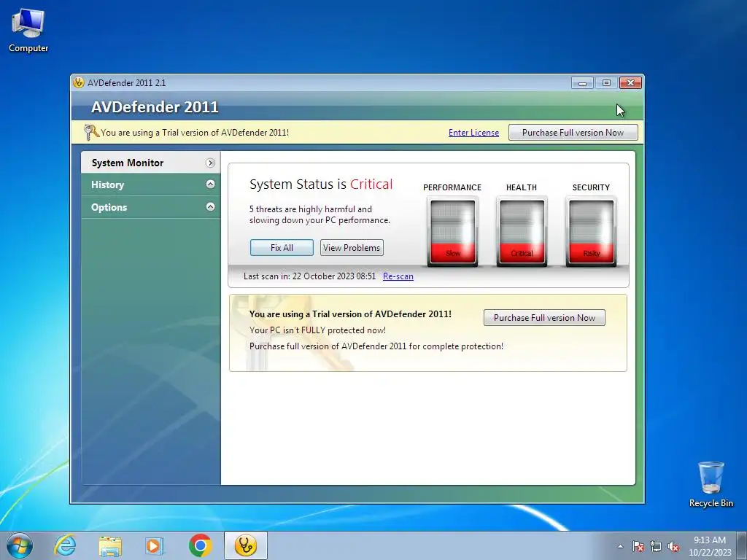Image resolution: width=747 pixels, height=560 pixels.
Task: Click the Performance Slow gauge
Action: point(452,231)
